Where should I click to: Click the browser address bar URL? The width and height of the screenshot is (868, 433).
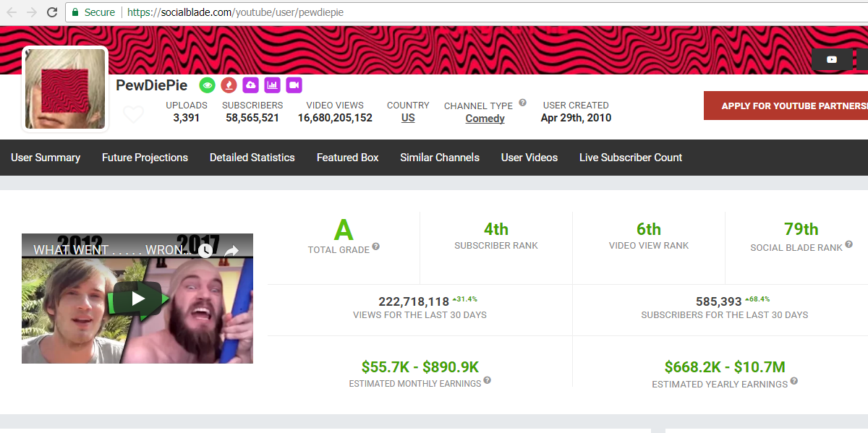(x=236, y=12)
